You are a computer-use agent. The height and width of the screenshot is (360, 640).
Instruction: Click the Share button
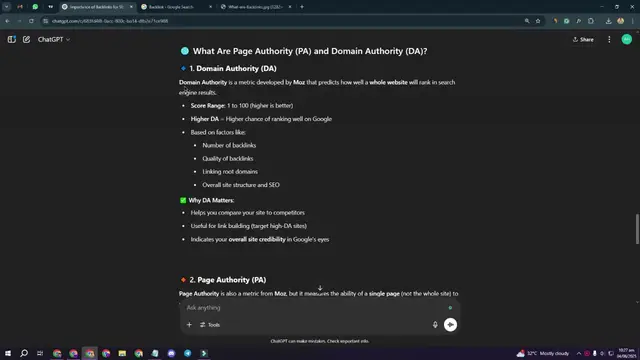(583, 39)
